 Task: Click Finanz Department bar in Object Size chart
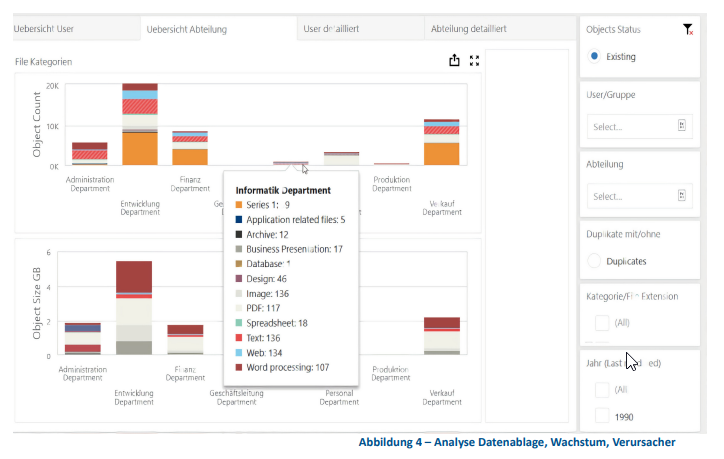tap(185, 340)
